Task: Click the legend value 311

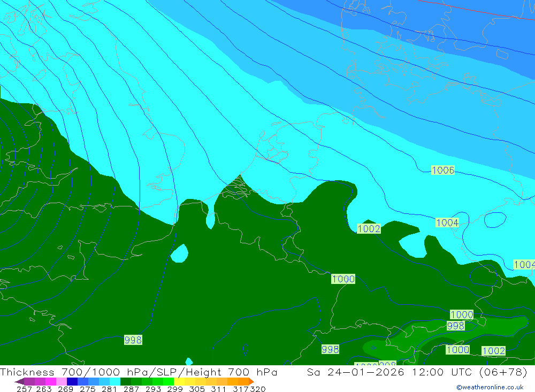Action: (x=218, y=389)
